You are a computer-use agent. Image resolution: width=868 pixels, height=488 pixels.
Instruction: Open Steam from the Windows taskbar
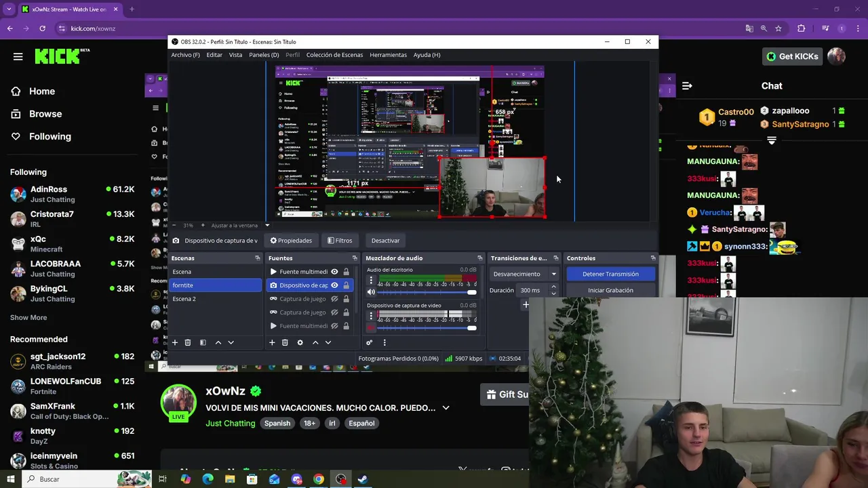click(363, 479)
